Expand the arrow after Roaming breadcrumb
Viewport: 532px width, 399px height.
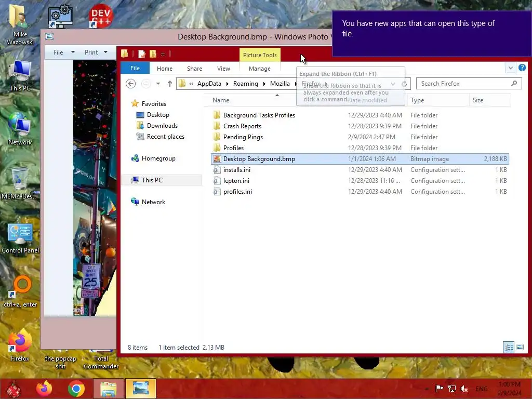tap(264, 84)
